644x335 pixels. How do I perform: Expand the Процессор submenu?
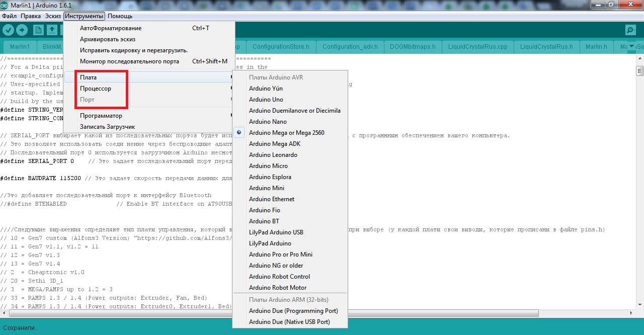pyautogui.click(x=149, y=89)
